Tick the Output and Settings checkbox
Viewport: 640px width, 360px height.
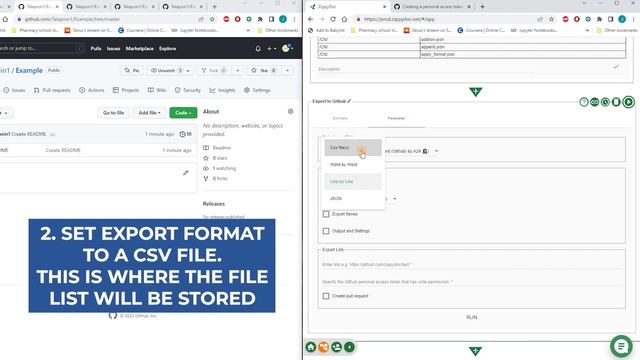coord(326,231)
